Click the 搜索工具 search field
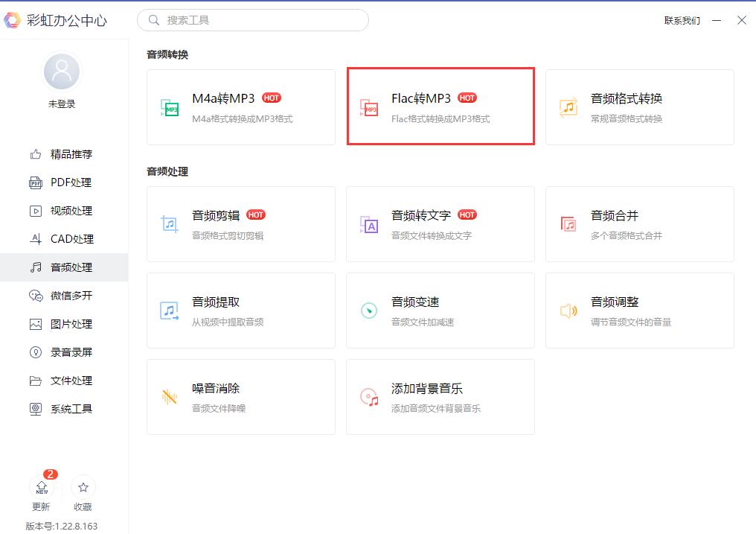The height and width of the screenshot is (534, 756). [252, 20]
